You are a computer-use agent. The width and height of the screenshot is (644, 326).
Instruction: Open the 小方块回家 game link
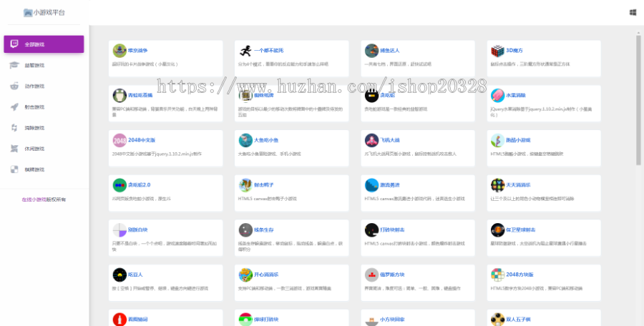tap(392, 319)
